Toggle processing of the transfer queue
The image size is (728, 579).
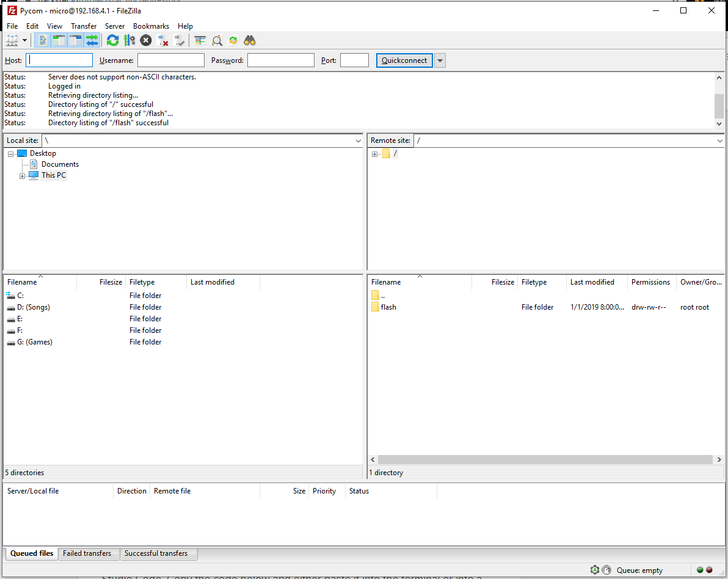coord(129,41)
